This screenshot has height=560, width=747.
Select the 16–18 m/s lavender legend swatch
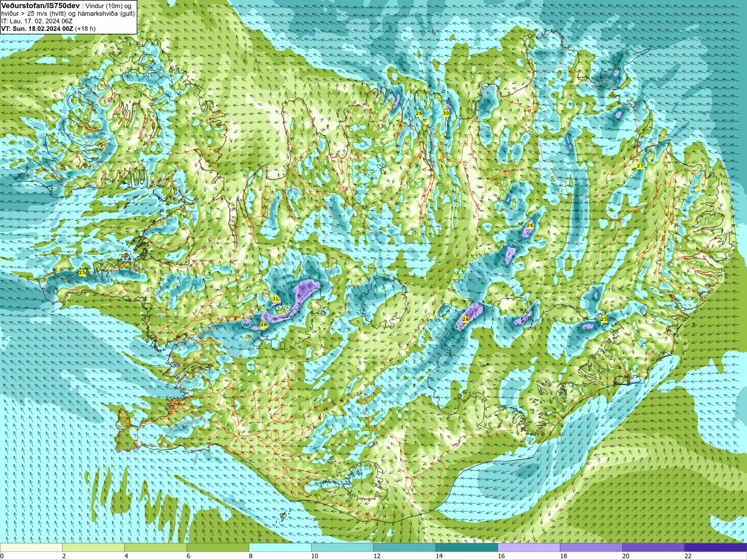click(529, 548)
